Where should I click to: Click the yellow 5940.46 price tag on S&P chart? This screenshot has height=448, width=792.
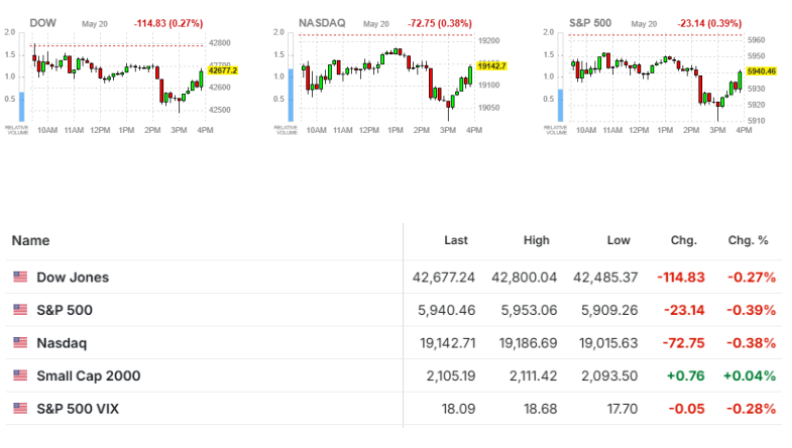pos(761,71)
